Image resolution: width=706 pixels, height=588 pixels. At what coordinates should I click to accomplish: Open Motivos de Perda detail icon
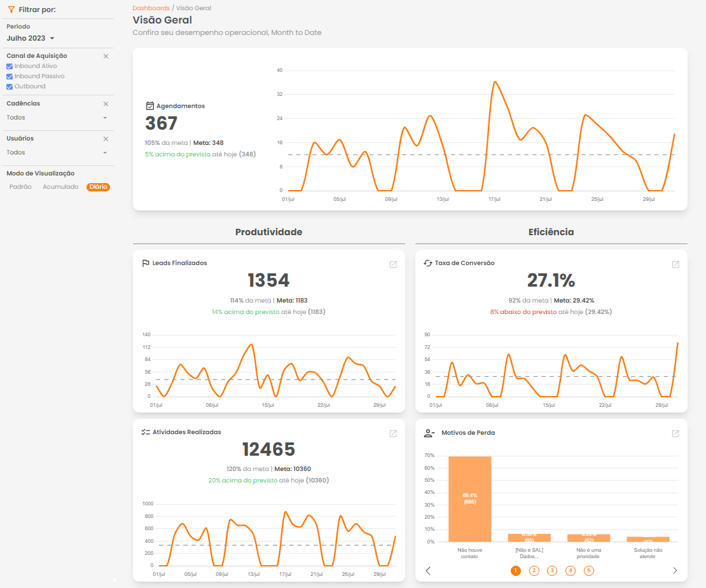675,434
